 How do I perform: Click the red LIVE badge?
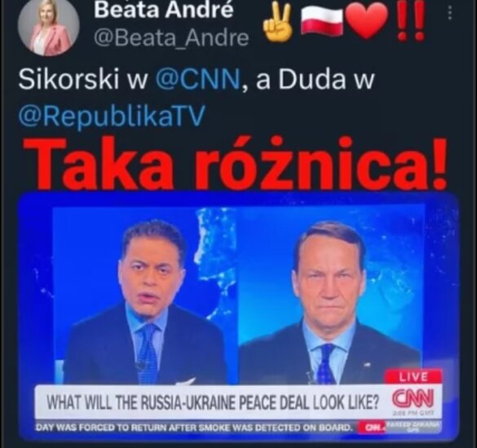tap(413, 377)
